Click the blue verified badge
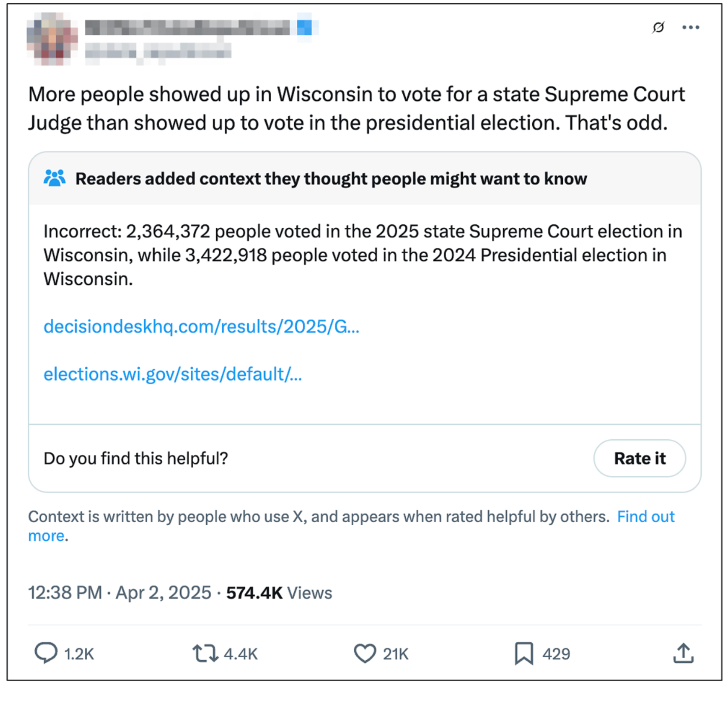The width and height of the screenshot is (728, 702). (304, 27)
